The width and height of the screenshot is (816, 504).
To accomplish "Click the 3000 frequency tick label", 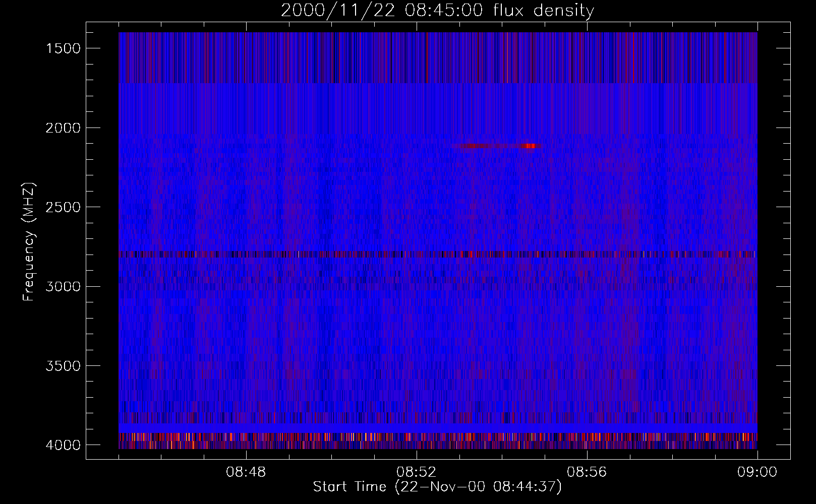I will point(63,286).
